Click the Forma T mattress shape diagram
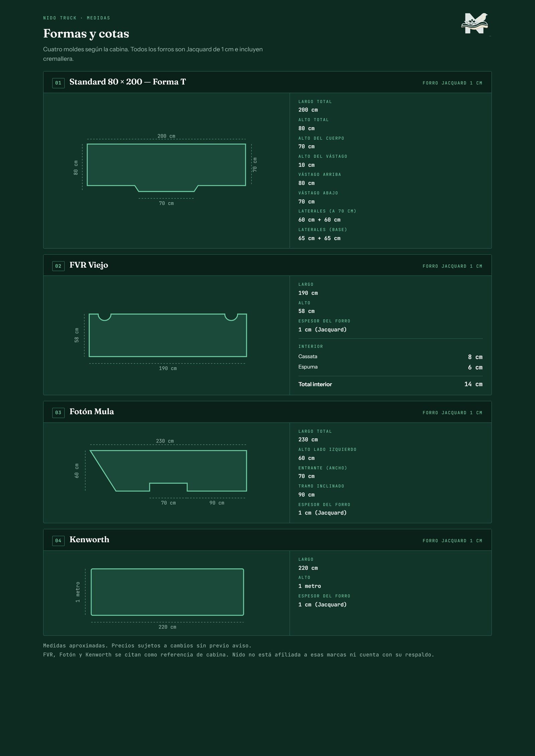The image size is (535, 756). click(x=166, y=167)
